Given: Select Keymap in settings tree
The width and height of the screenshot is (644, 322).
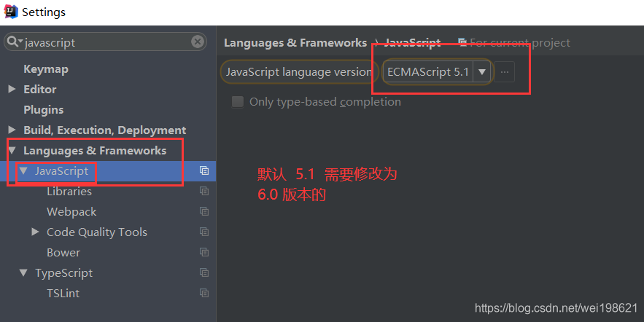Looking at the screenshot, I should point(46,69).
